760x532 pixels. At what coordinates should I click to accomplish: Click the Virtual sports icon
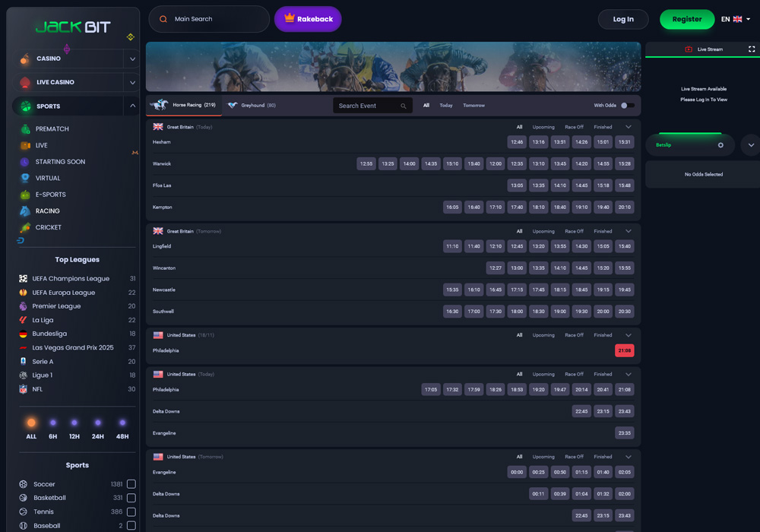coord(25,178)
